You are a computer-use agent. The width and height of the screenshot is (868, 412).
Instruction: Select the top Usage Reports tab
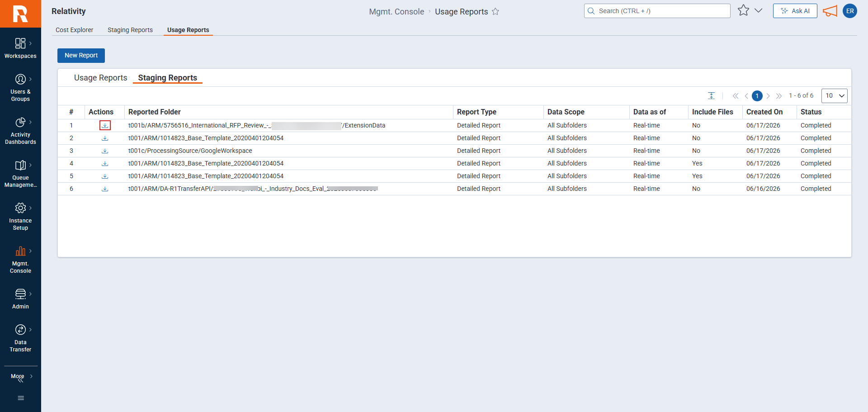coord(188,30)
